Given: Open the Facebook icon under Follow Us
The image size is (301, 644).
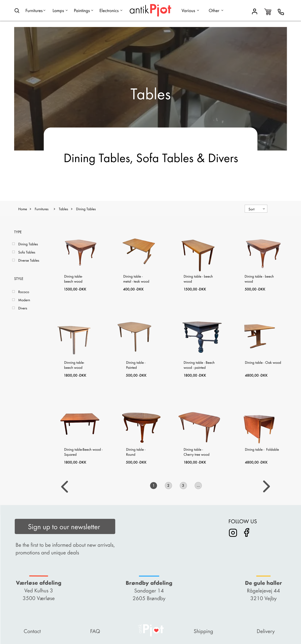Looking at the screenshot, I should click(x=246, y=532).
